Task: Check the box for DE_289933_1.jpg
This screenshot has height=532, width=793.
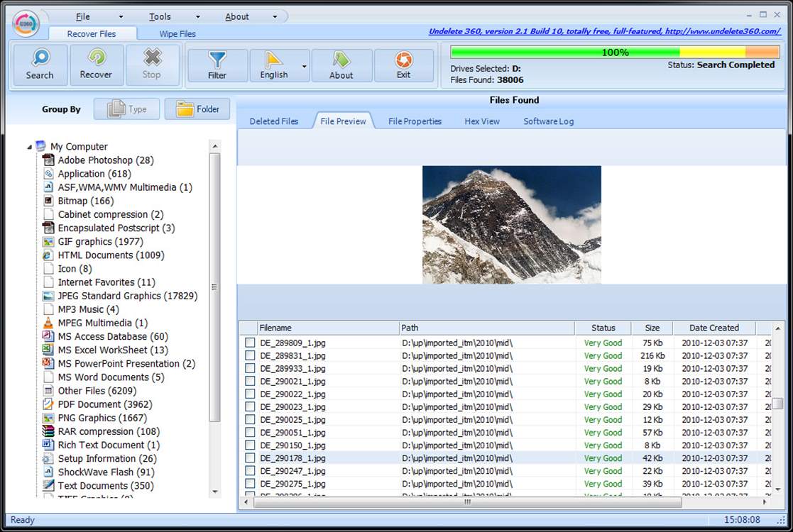Action: 250,368
